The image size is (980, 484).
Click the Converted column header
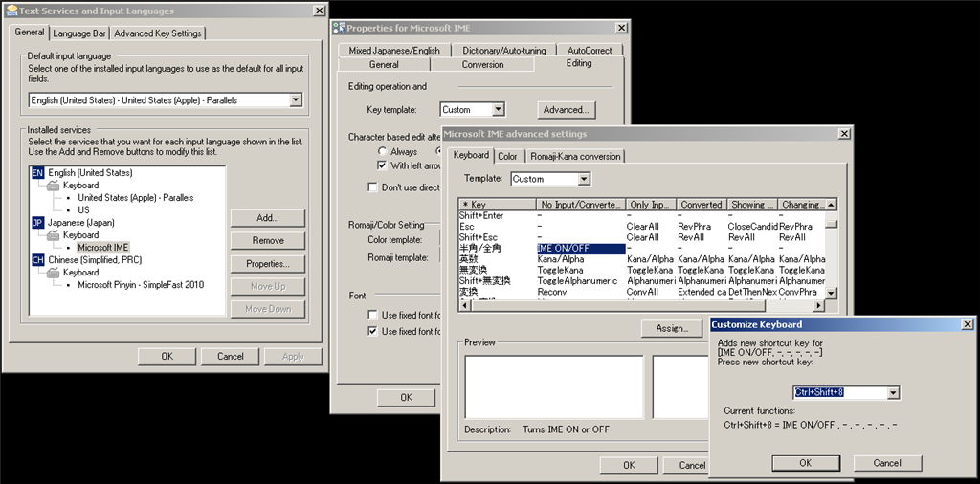click(x=702, y=204)
